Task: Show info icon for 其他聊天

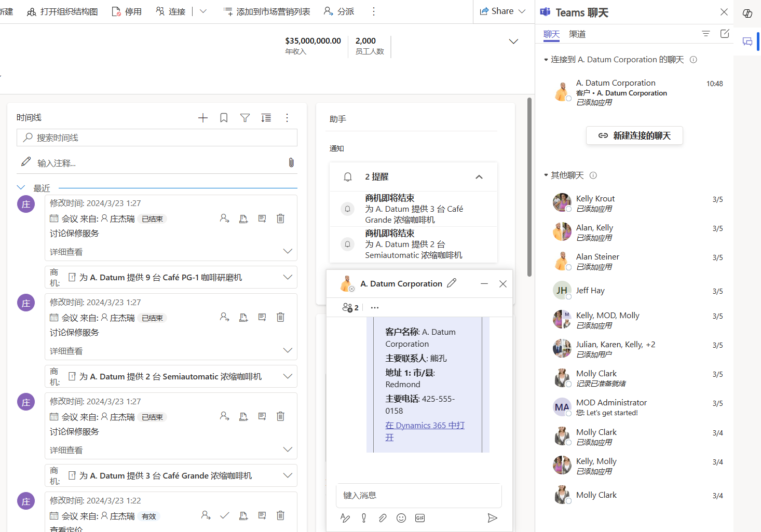Action: pyautogui.click(x=593, y=175)
